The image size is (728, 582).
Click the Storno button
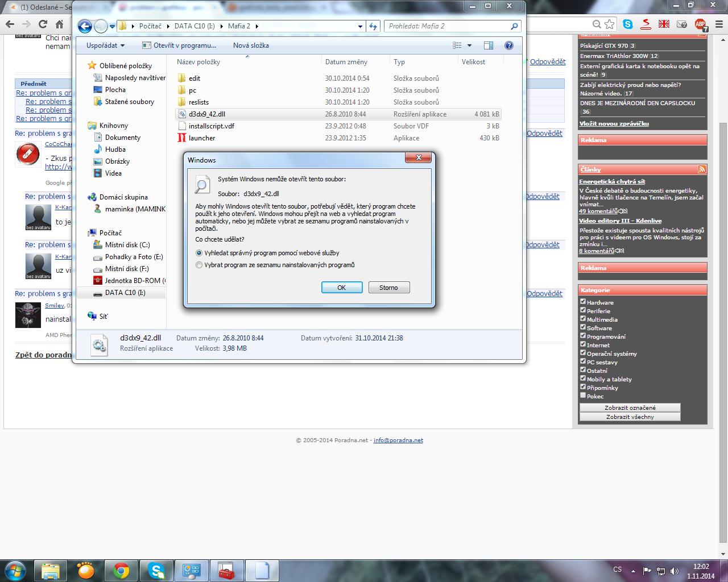pos(389,288)
